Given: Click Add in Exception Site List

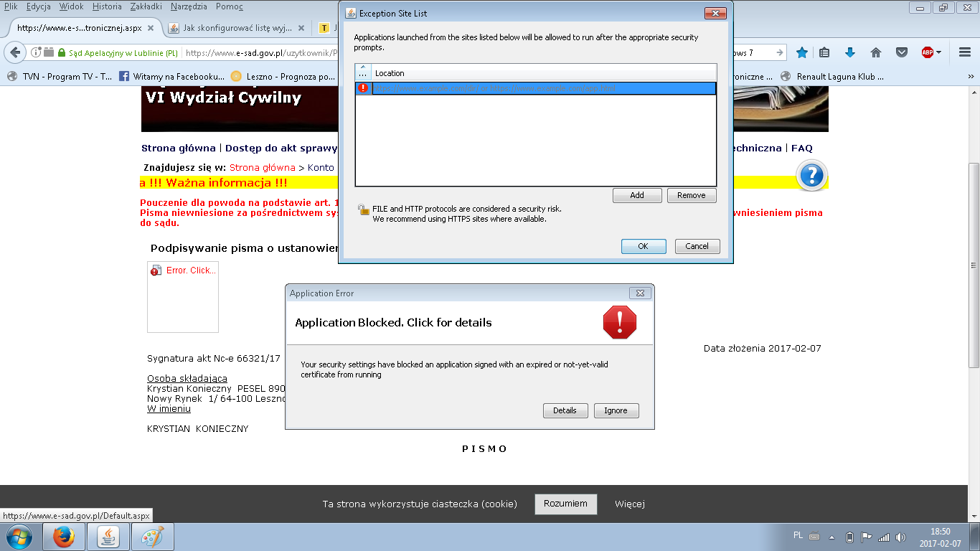Looking at the screenshot, I should click(637, 195).
